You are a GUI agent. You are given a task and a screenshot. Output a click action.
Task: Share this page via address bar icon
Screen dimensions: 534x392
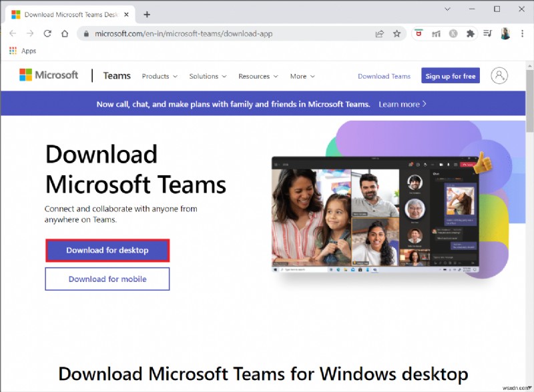pyautogui.click(x=379, y=34)
